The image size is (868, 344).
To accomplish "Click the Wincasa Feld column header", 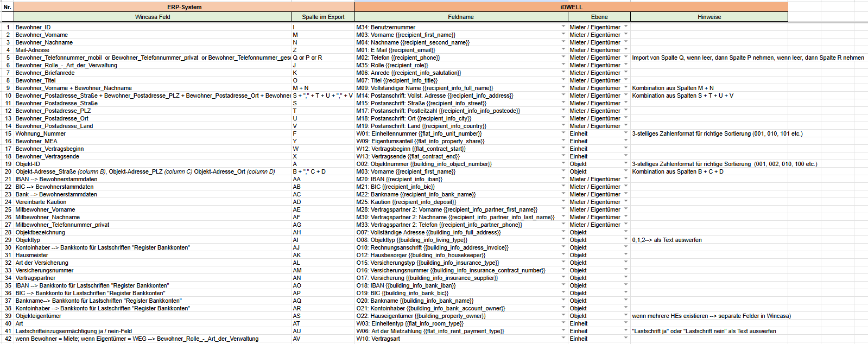I will (x=153, y=17).
